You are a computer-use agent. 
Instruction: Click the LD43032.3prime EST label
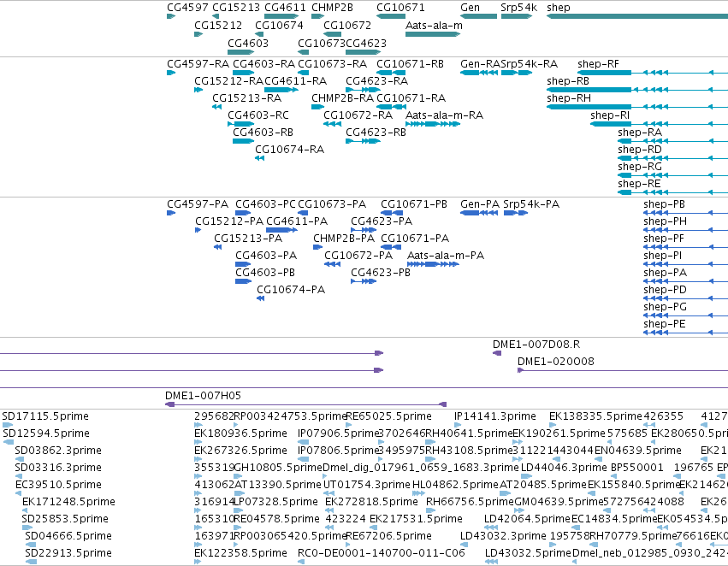(x=503, y=536)
